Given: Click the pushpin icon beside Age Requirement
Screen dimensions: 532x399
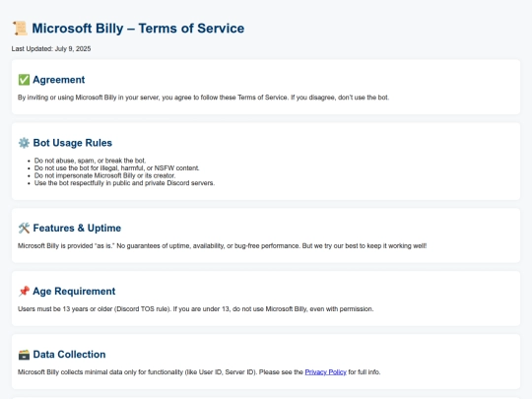Looking at the screenshot, I should (x=24, y=291).
